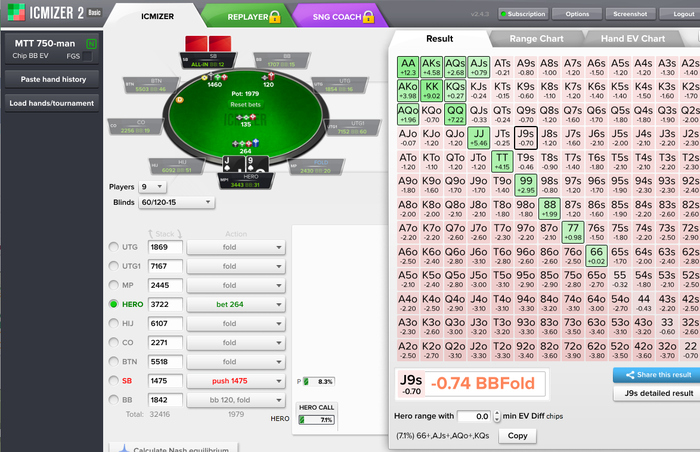The height and width of the screenshot is (452, 700).
Task: Click the min EV Diff stepper arrows
Action: tap(497, 416)
